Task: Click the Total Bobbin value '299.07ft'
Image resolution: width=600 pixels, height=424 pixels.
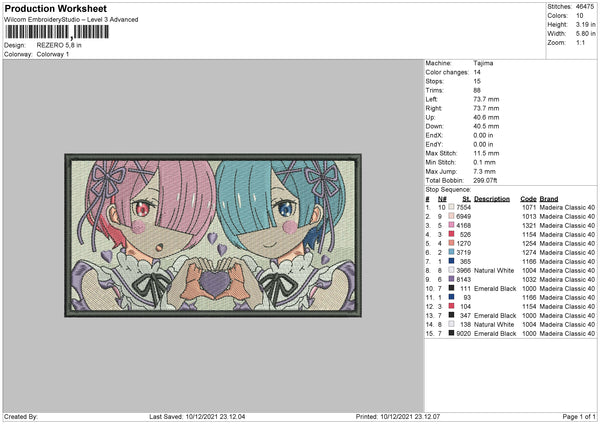Action: [485, 180]
